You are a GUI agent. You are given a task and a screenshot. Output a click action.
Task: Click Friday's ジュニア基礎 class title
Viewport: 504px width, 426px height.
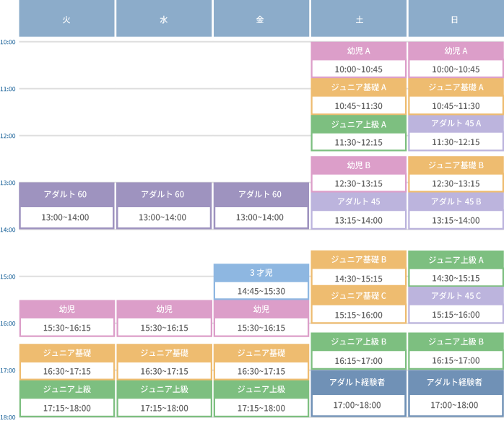coord(261,353)
